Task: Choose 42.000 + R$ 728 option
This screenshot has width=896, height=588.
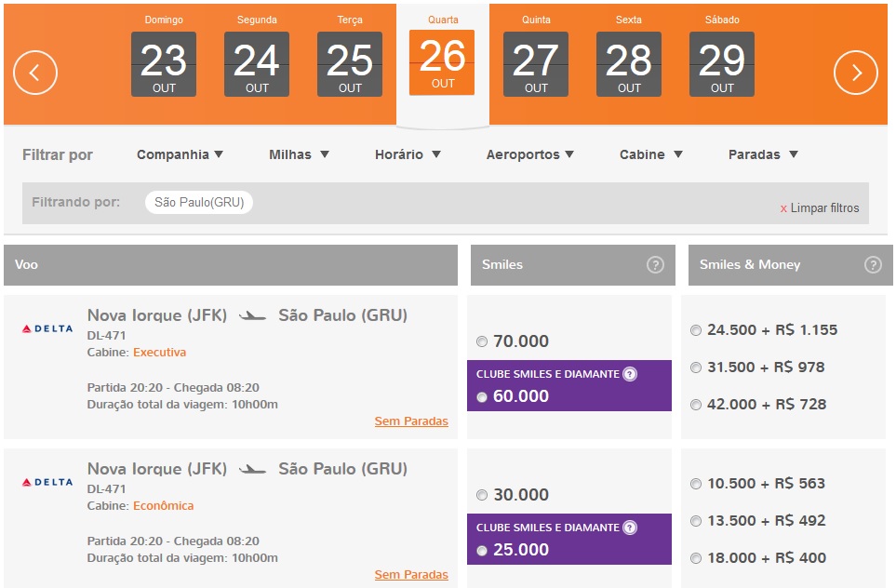Action: point(695,405)
